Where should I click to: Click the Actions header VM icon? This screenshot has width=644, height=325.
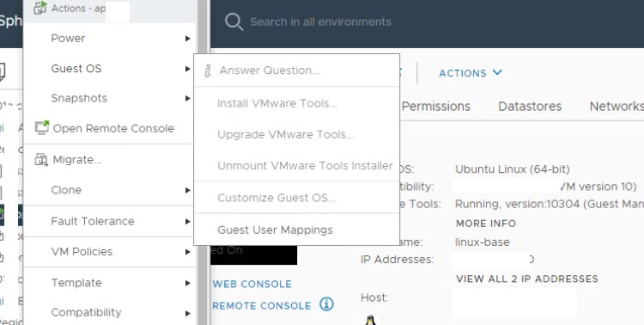coord(39,8)
